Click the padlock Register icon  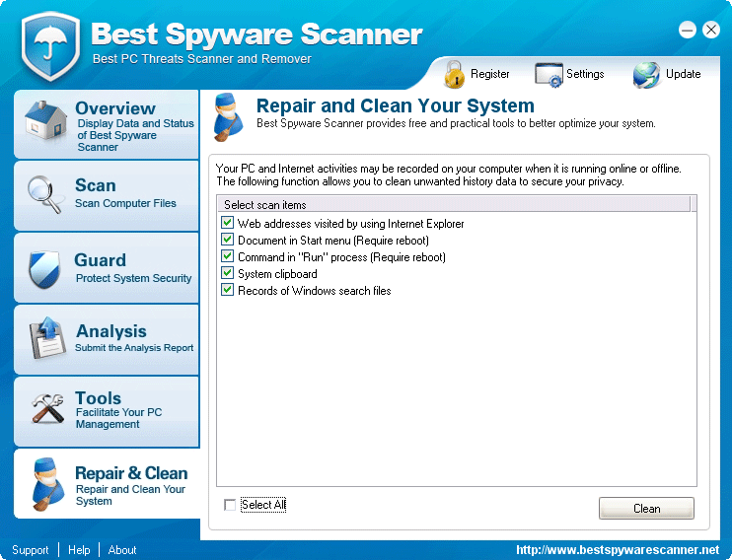tap(454, 74)
